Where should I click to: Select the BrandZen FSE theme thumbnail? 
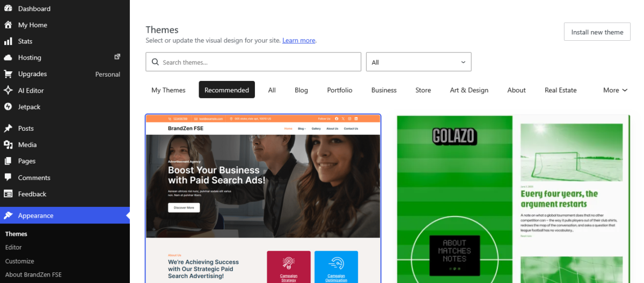[263, 198]
